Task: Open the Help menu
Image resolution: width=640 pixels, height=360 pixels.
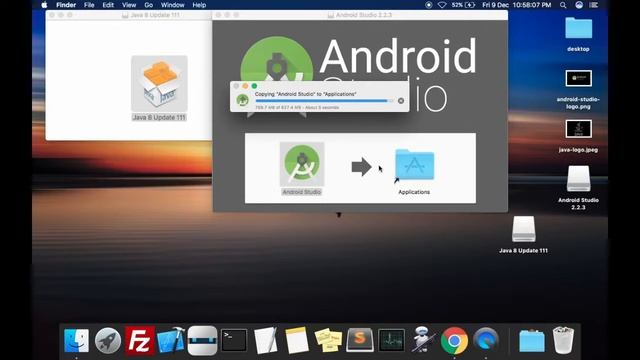Action: 199,5
